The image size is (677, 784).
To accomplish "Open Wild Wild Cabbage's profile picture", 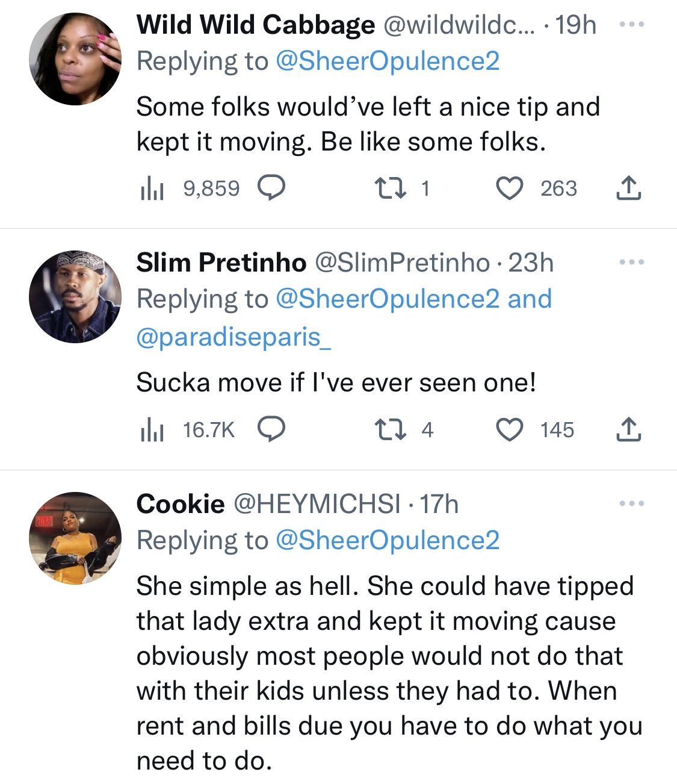I will pos(75,59).
